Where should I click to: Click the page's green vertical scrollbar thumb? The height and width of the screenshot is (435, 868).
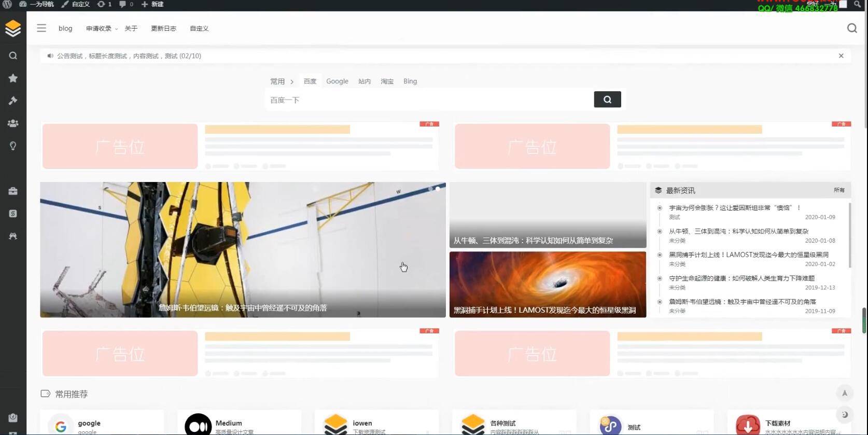[x=864, y=320]
